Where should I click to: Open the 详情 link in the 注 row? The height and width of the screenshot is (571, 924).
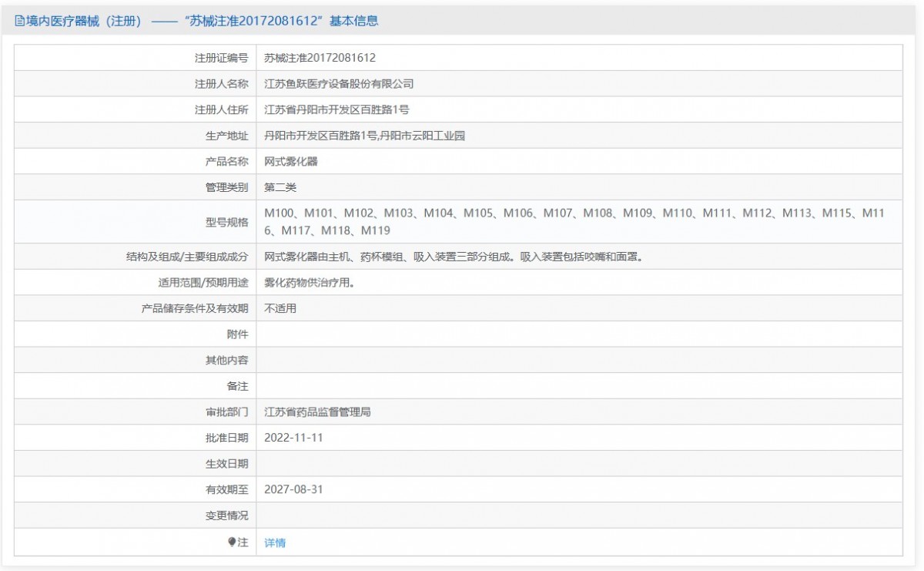point(275,542)
